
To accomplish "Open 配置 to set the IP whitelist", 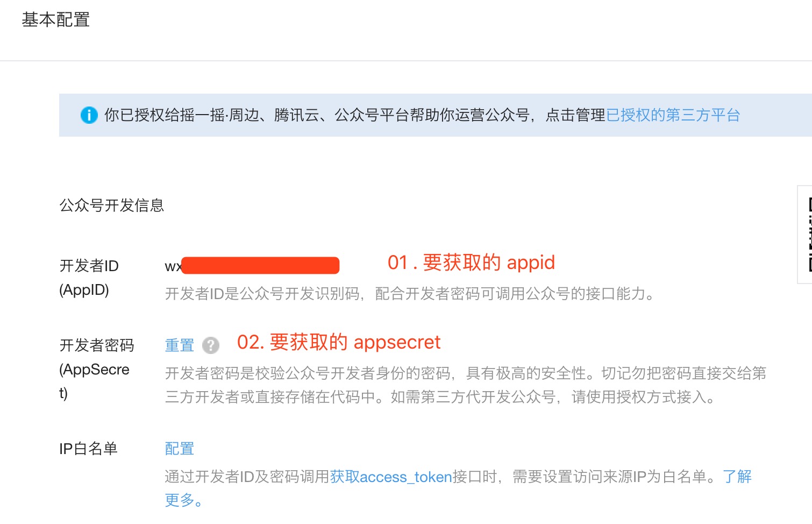I will (x=180, y=448).
